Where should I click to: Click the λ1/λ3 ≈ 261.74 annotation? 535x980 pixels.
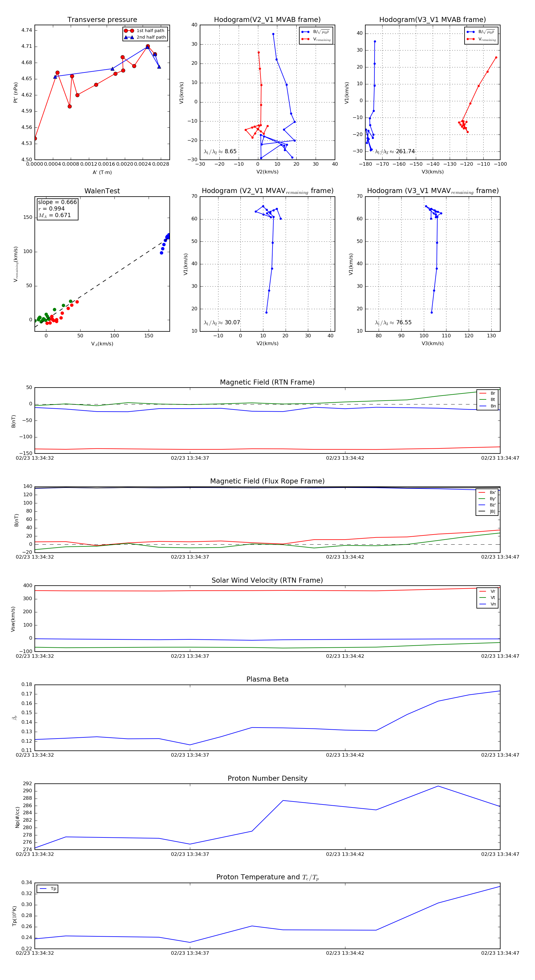pyautogui.click(x=394, y=151)
